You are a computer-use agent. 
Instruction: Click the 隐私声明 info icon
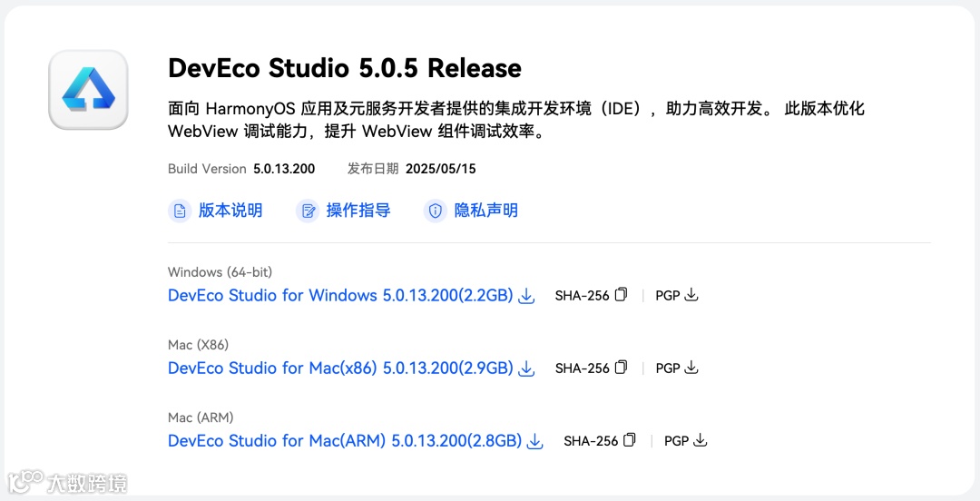tap(436, 211)
